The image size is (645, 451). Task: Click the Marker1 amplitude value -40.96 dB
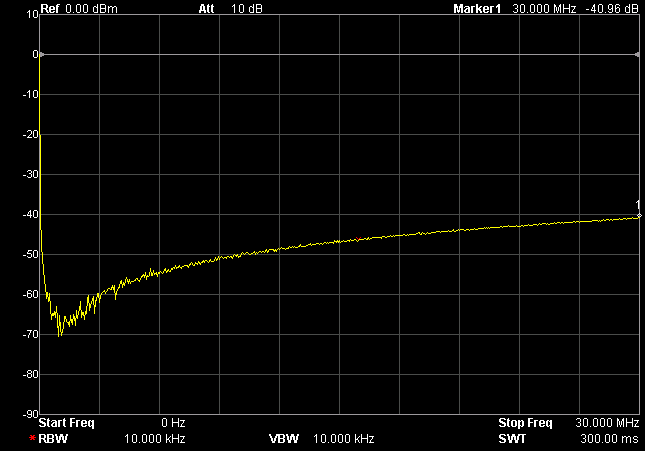611,9
